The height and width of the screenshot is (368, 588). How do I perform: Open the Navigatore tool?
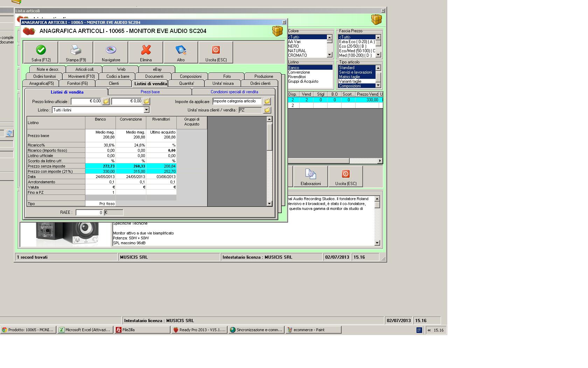click(x=111, y=52)
